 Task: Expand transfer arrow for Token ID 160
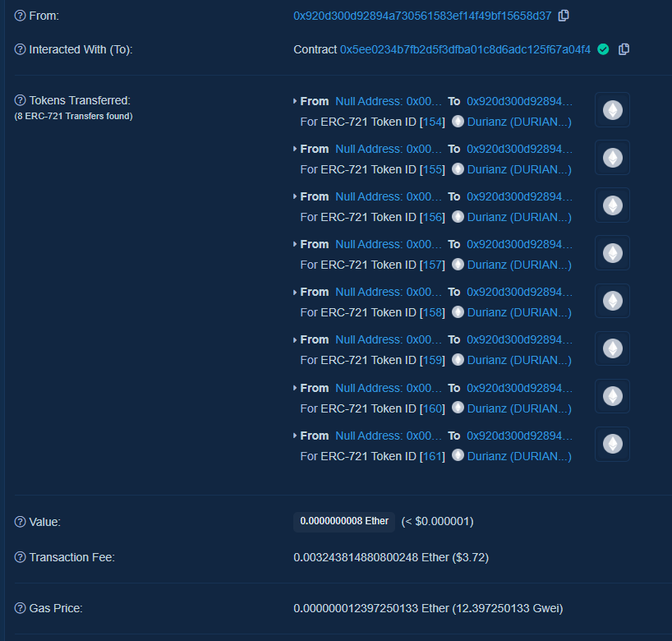tap(295, 388)
